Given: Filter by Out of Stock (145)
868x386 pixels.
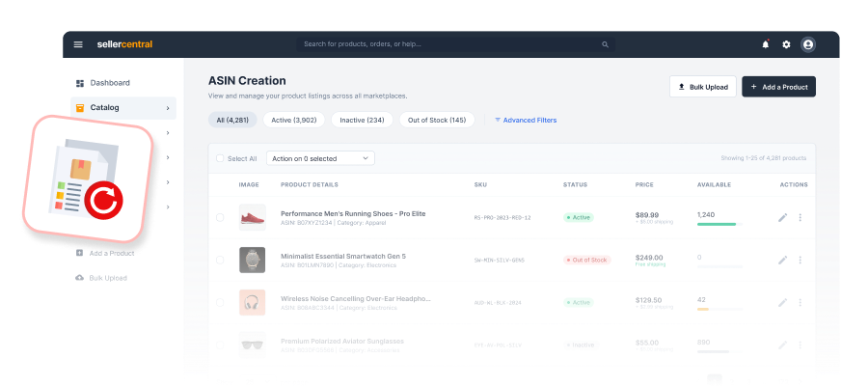Looking at the screenshot, I should [x=437, y=121].
